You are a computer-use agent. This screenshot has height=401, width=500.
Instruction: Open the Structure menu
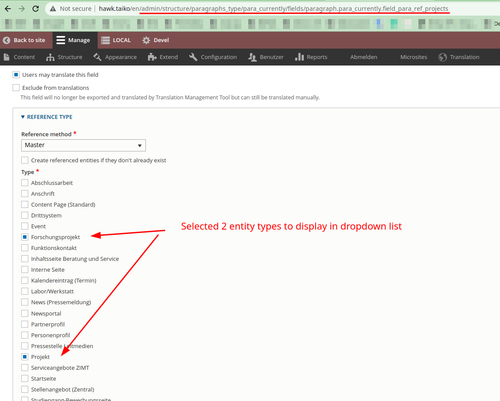point(70,57)
